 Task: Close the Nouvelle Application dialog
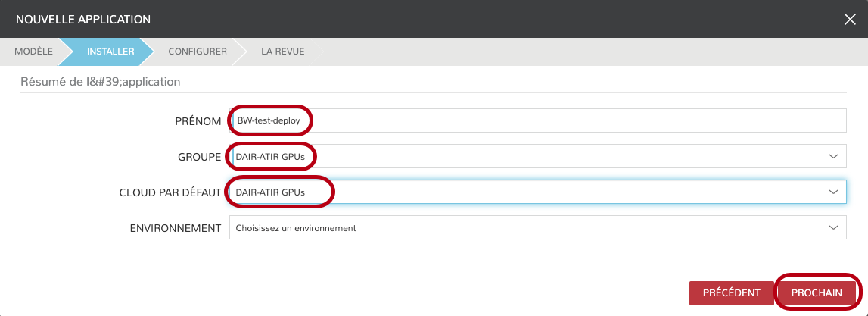[x=850, y=19]
